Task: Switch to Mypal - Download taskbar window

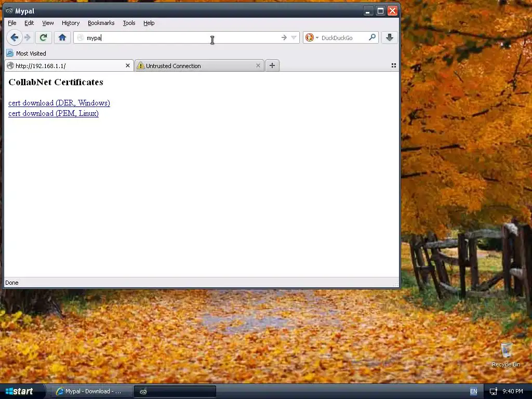Action: (90, 391)
